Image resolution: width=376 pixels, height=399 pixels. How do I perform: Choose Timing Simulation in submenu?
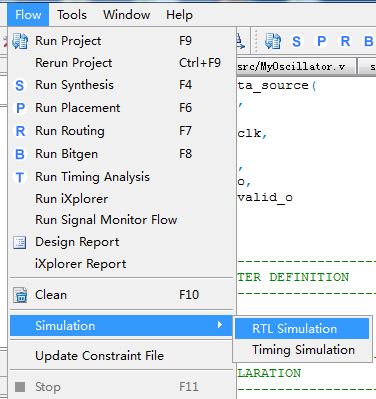point(302,350)
